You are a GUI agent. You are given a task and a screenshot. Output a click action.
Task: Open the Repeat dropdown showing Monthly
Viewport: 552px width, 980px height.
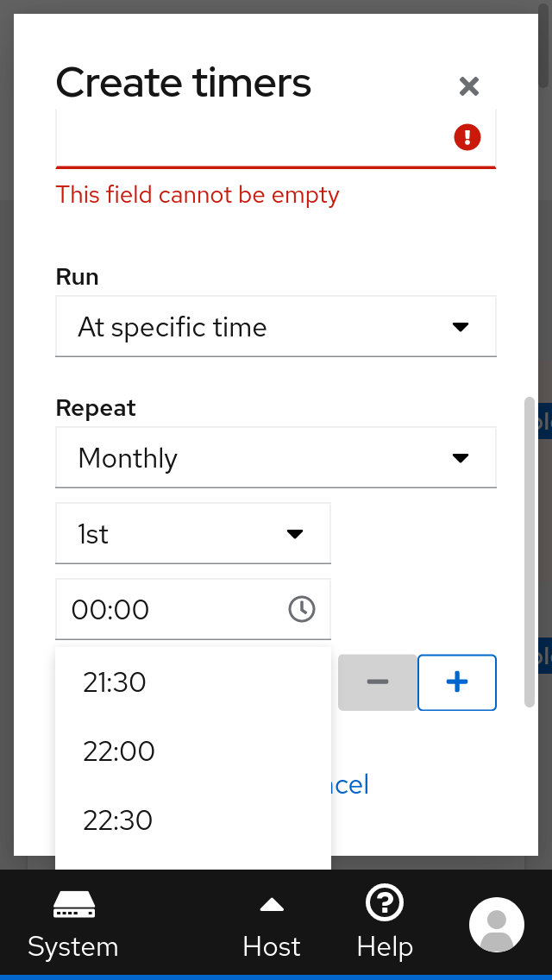click(276, 457)
